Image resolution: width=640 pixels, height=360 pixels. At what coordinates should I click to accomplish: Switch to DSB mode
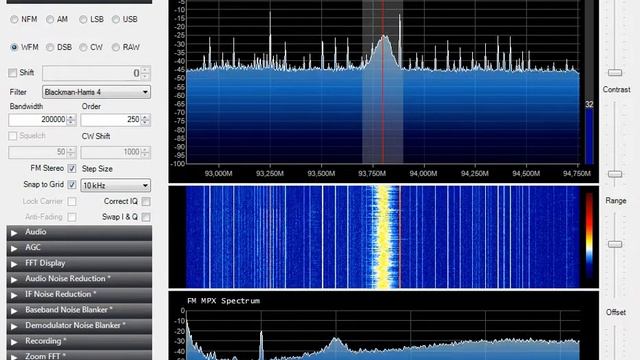click(x=50, y=47)
